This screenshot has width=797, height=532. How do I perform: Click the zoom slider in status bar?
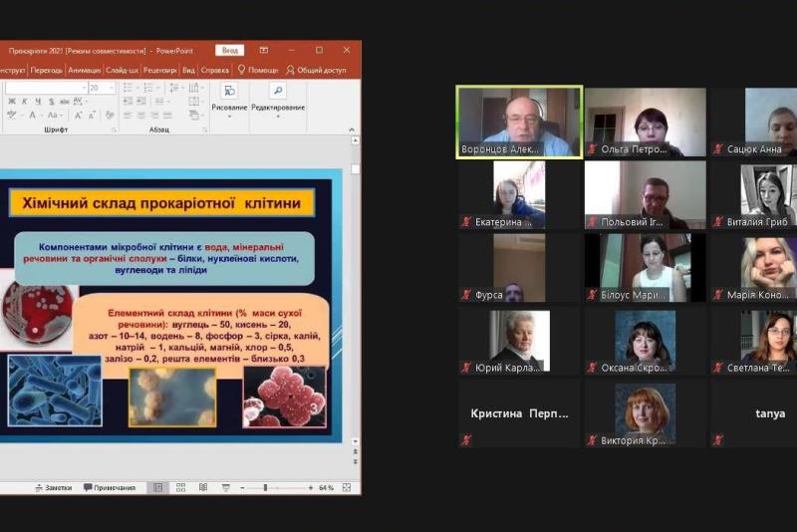pos(266,487)
